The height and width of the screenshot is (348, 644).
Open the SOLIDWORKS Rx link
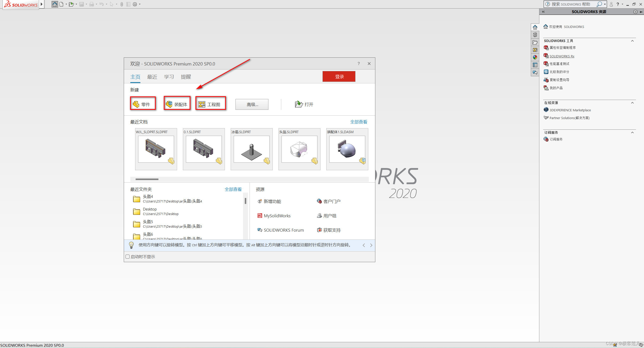tap(562, 56)
